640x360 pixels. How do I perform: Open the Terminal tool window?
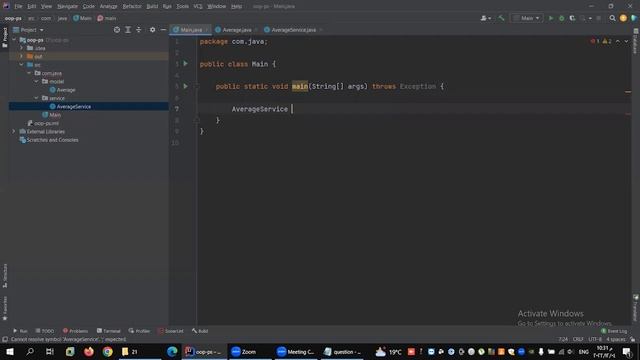tap(109, 331)
